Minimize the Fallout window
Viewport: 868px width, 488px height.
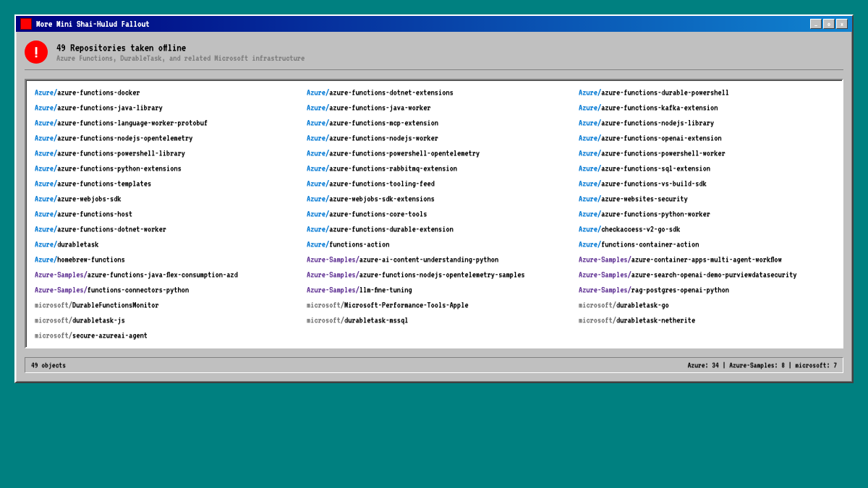pos(816,24)
